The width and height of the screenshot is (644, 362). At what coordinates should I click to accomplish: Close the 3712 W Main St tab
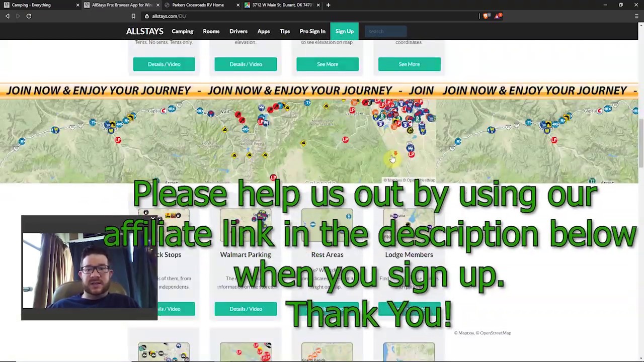point(318,5)
